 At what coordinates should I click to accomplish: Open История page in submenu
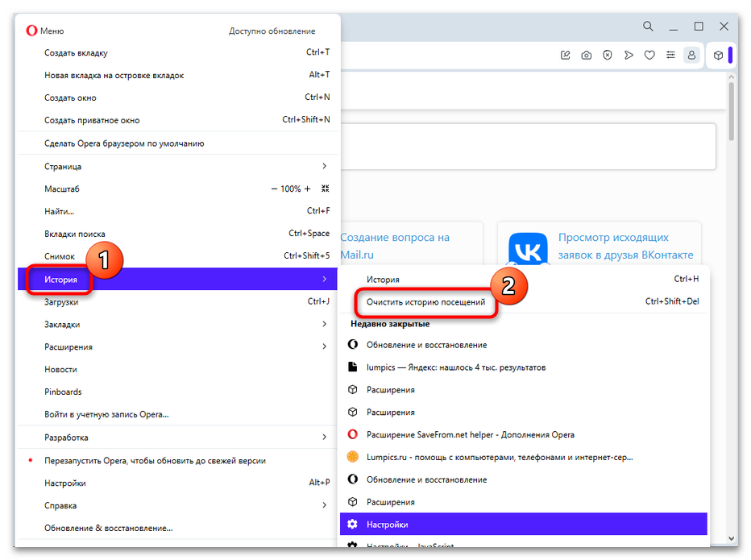pos(524,280)
